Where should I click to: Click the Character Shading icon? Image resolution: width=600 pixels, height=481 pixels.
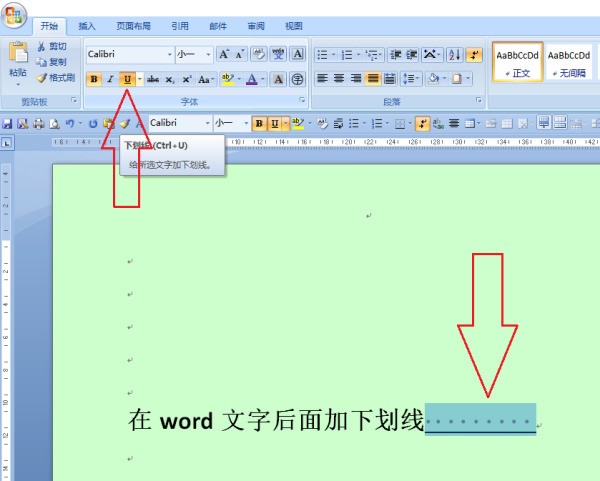click(x=278, y=79)
